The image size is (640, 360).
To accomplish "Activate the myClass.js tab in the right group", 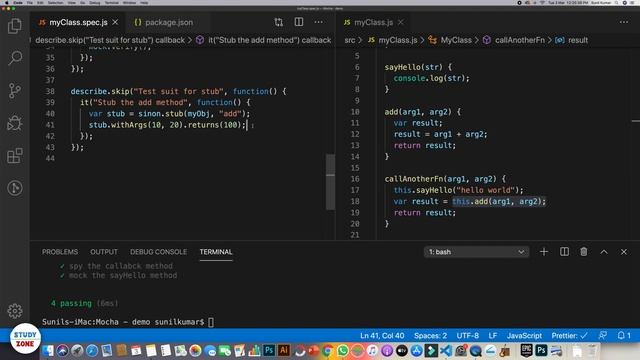I will (x=373, y=22).
